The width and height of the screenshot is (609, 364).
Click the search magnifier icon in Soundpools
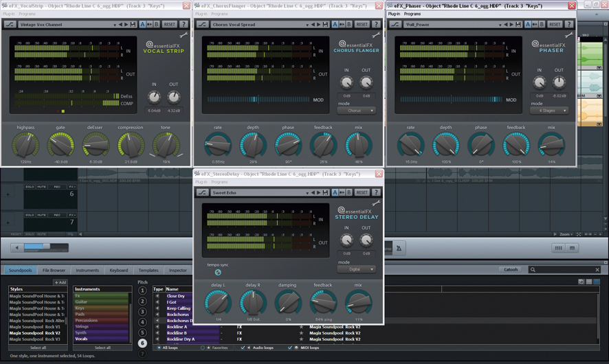pyautogui.click(x=533, y=270)
